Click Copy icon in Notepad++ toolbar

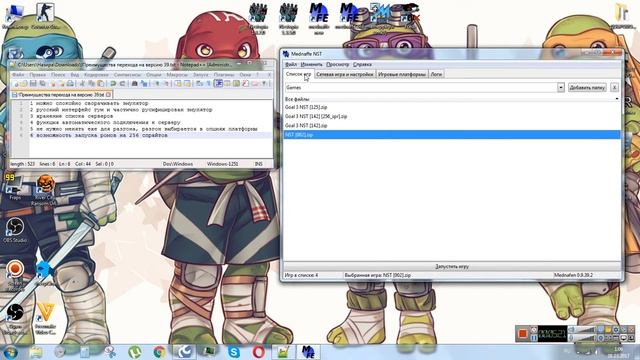(x=91, y=84)
